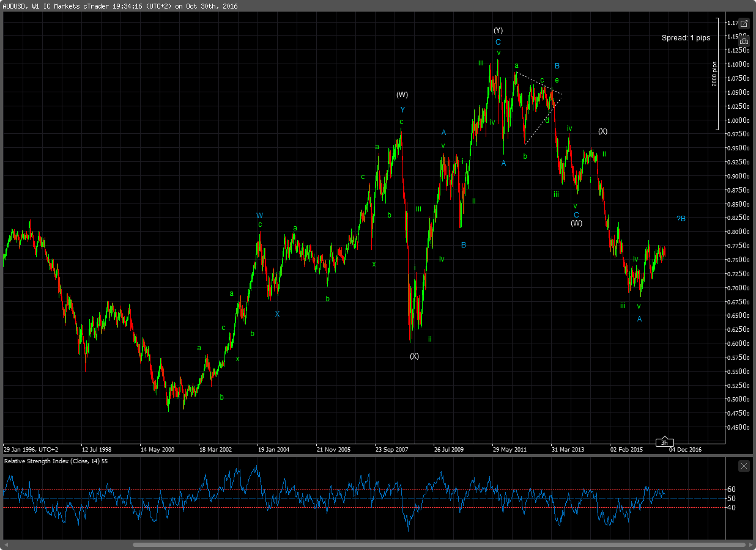This screenshot has height=550, width=756.
Task: Click the 0.90000 price axis label
Action: (738, 176)
